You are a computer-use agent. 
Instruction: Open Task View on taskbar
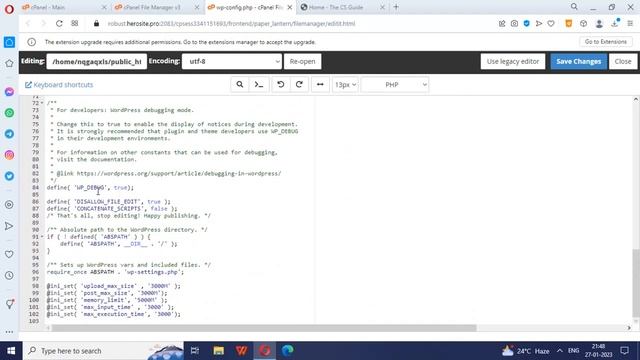[195, 351]
